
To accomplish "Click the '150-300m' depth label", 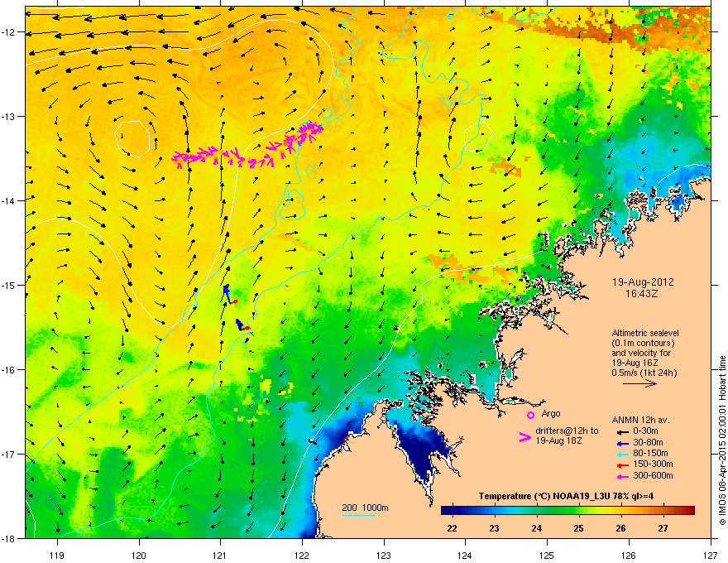I will coord(653,464).
